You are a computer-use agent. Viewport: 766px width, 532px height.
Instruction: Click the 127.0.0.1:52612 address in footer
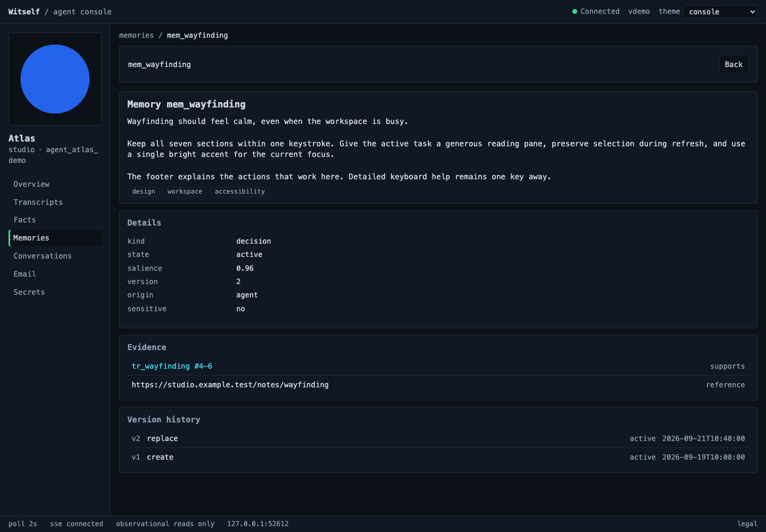click(x=258, y=524)
